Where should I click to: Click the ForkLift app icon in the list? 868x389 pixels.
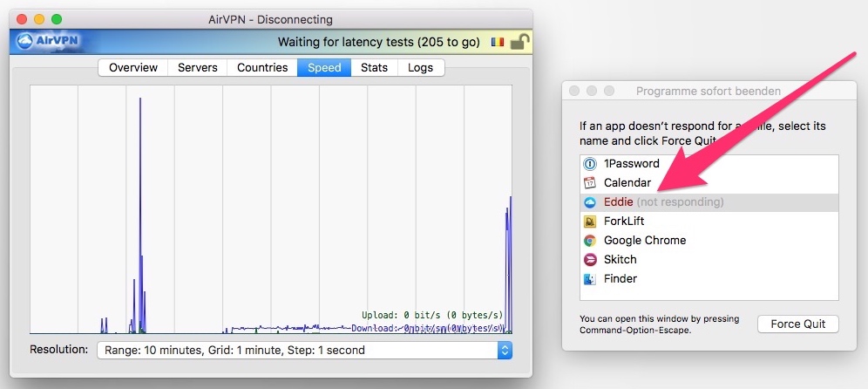pos(590,221)
